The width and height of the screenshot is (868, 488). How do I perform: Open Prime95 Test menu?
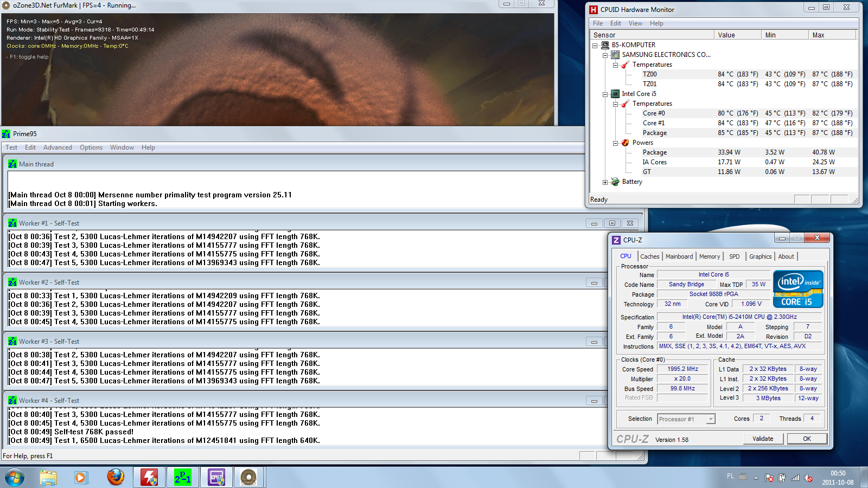pyautogui.click(x=11, y=147)
